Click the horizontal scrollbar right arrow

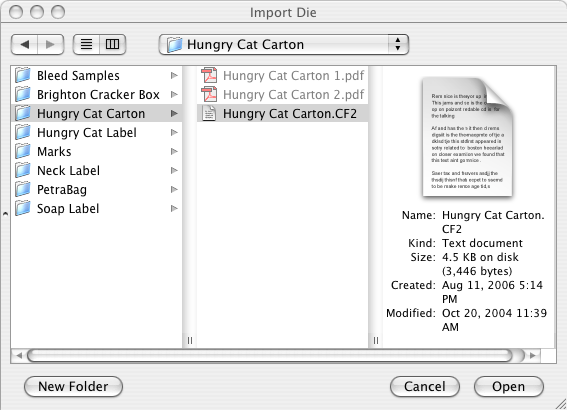tap(533, 356)
